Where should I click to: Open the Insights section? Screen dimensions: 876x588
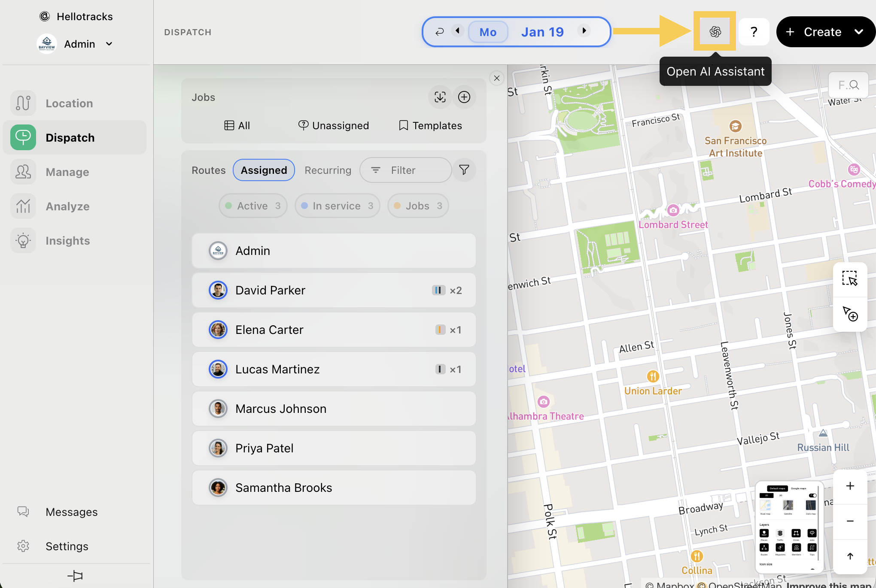(67, 241)
